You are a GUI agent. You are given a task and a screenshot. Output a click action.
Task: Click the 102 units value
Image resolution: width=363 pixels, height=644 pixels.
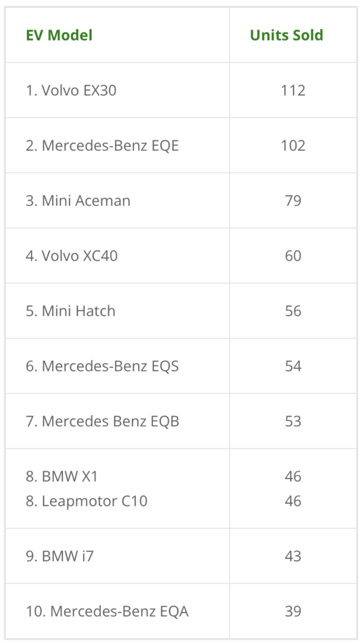coord(293,145)
